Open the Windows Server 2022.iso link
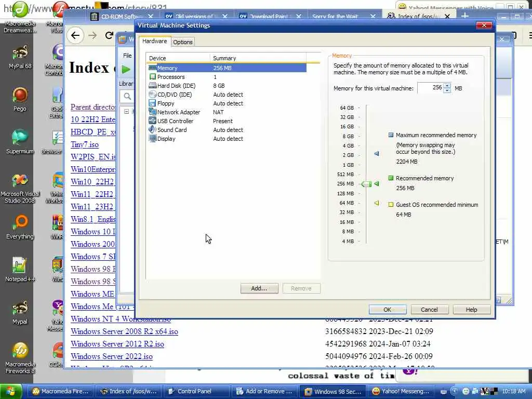Viewport: 532px width, 399px height. pyautogui.click(x=112, y=356)
